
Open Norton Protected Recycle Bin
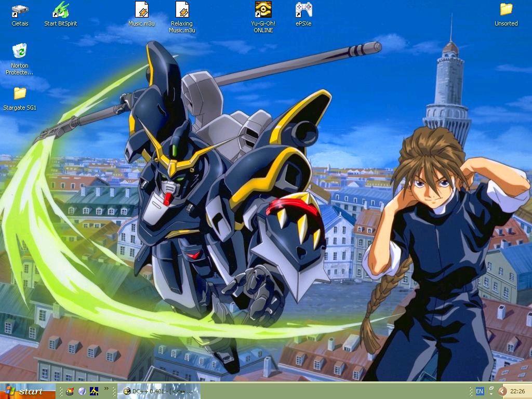pos(19,59)
